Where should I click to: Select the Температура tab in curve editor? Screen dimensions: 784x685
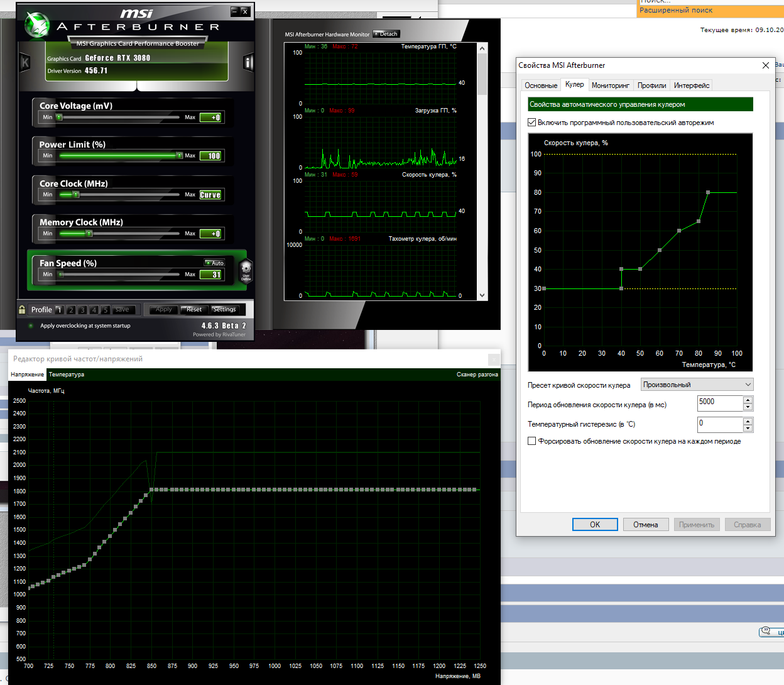[67, 375]
